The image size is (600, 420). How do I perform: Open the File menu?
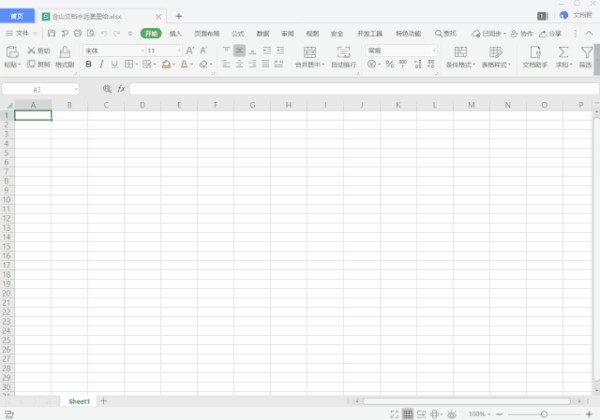pyautogui.click(x=21, y=33)
